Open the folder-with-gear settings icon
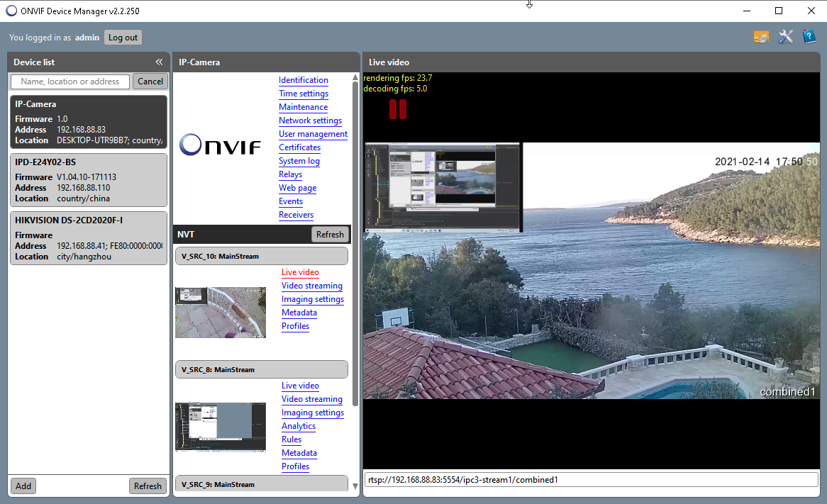 (x=761, y=37)
